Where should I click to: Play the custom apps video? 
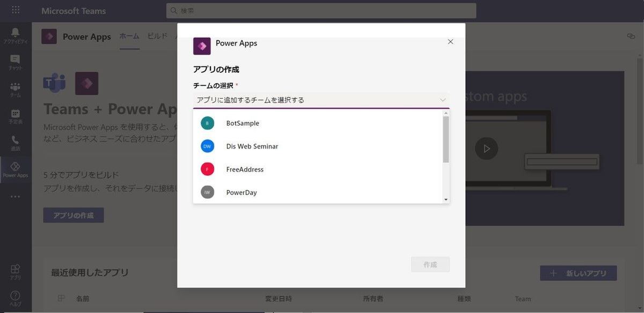pyautogui.click(x=486, y=148)
